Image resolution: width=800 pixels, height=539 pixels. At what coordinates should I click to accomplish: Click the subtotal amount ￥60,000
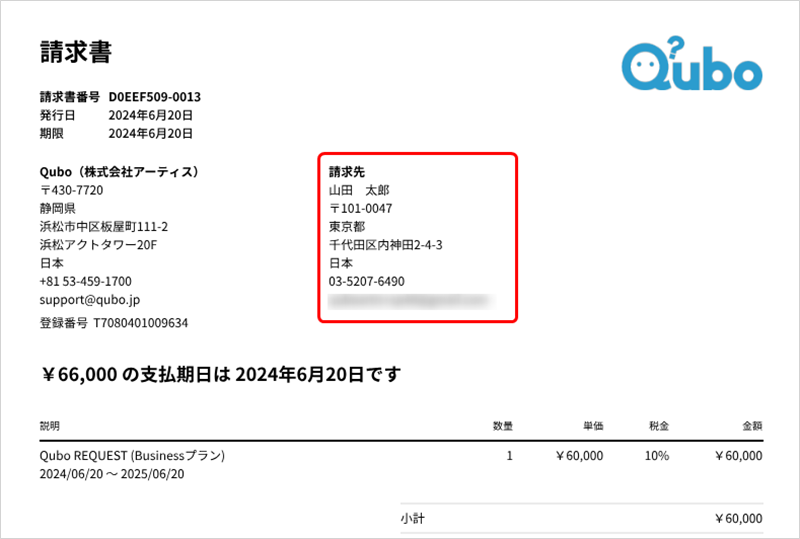(738, 519)
